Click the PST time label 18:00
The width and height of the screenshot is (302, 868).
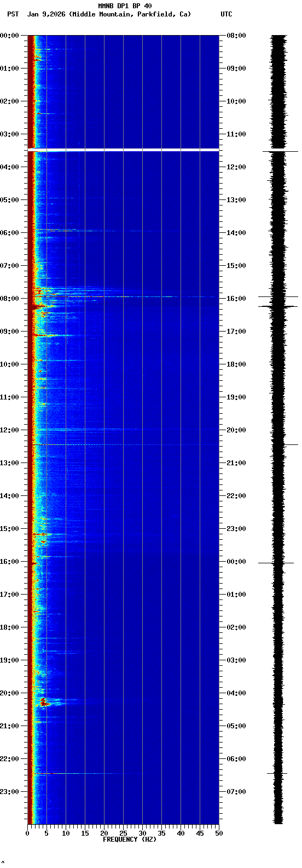pyautogui.click(x=10, y=627)
